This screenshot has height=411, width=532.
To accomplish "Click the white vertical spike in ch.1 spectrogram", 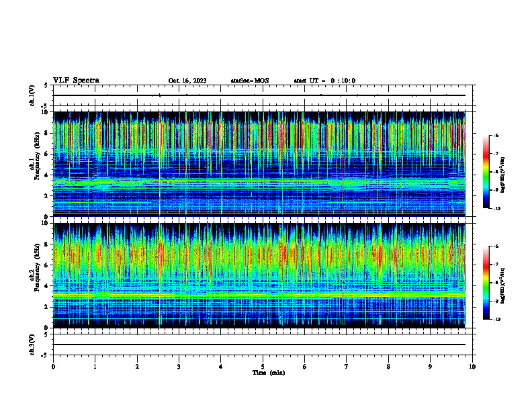I will (159, 164).
